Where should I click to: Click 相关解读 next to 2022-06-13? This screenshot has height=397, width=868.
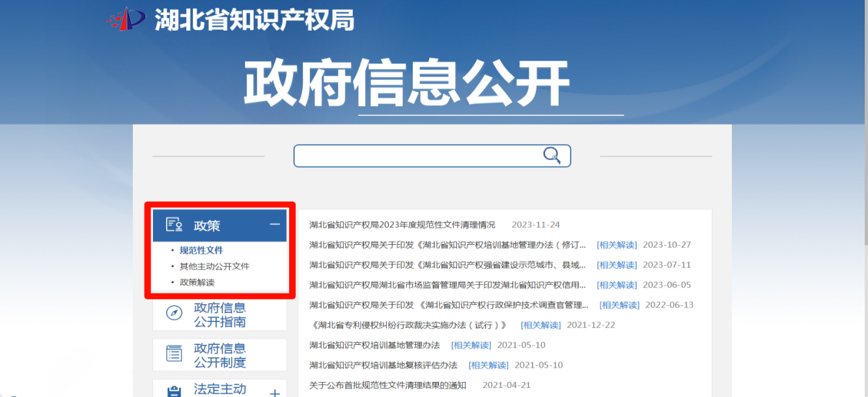pos(619,305)
